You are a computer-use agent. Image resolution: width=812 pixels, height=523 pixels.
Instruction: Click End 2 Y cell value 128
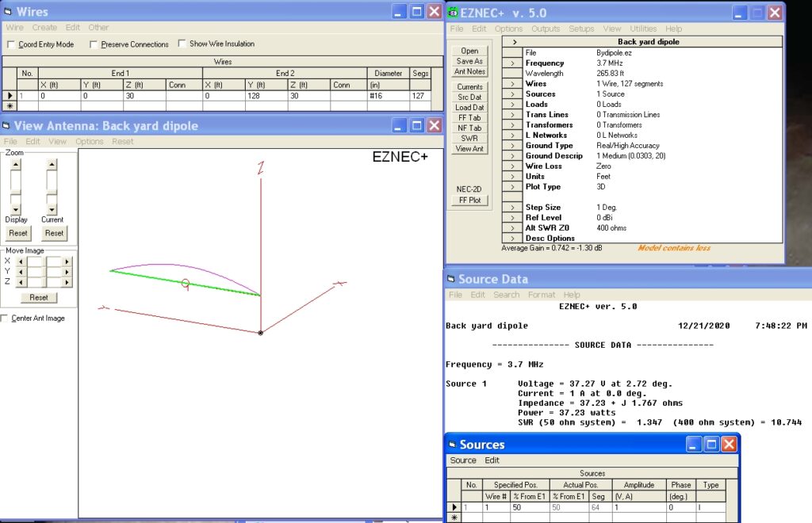(266, 96)
